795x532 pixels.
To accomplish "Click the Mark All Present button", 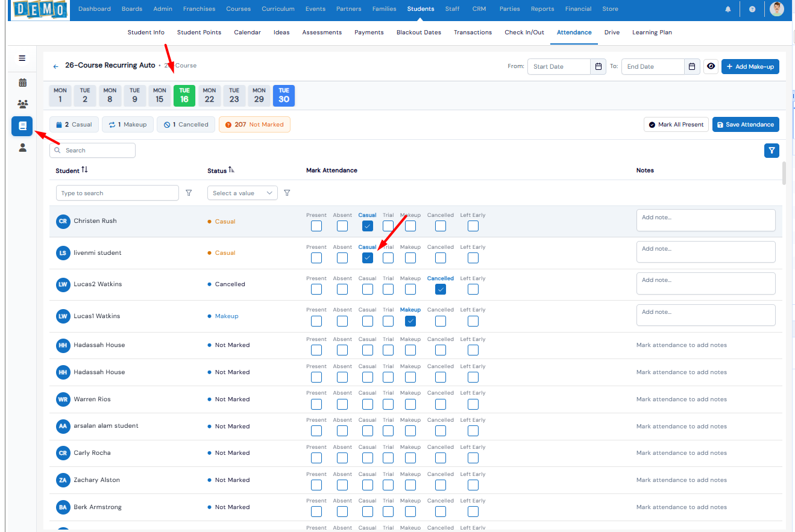I will (676, 125).
